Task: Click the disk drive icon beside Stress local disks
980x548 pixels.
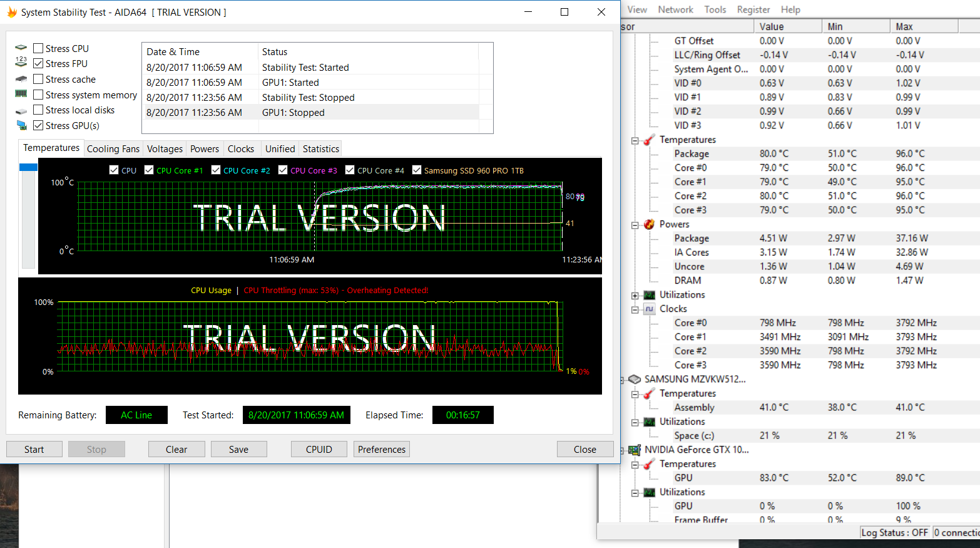Action: (21, 111)
